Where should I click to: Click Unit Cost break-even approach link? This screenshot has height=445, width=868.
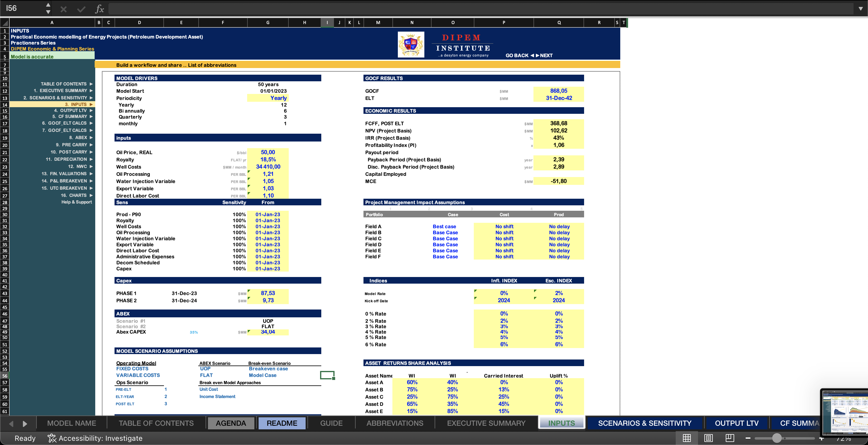click(209, 389)
